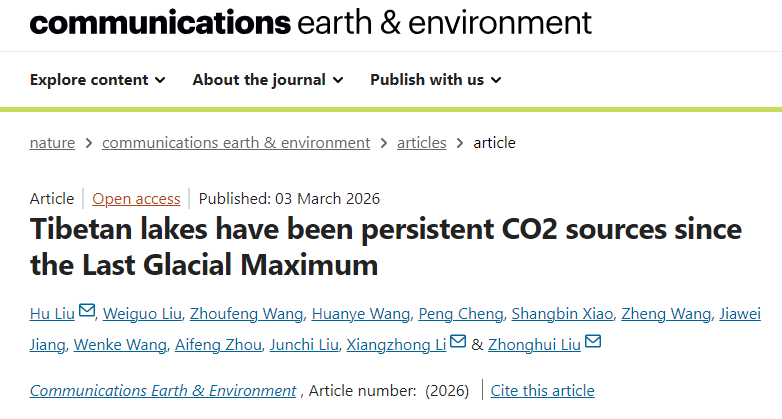The image size is (782, 419).
Task: Open the About the journal dropdown
Action: (x=267, y=80)
